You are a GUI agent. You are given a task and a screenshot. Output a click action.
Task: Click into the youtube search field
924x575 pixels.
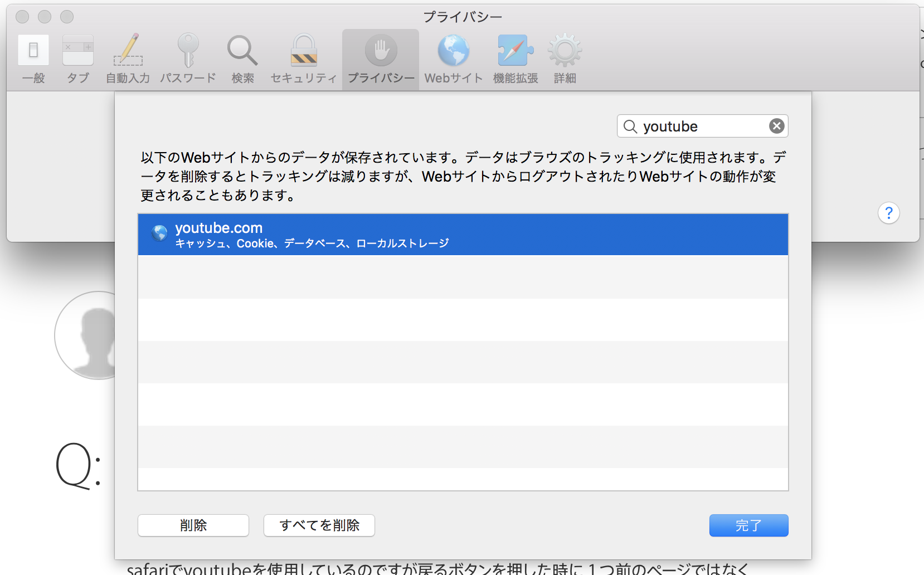tap(702, 126)
